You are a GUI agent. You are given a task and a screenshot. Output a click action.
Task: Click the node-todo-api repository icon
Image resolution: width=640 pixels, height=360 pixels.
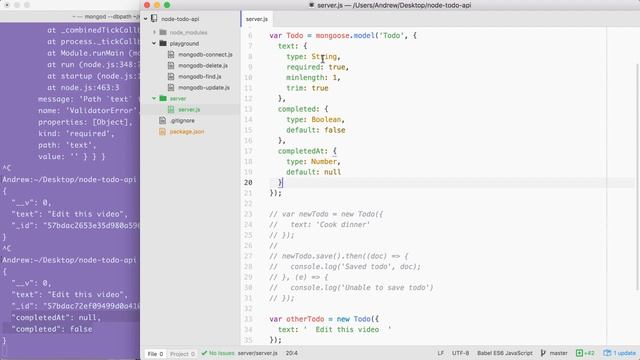pos(154,19)
